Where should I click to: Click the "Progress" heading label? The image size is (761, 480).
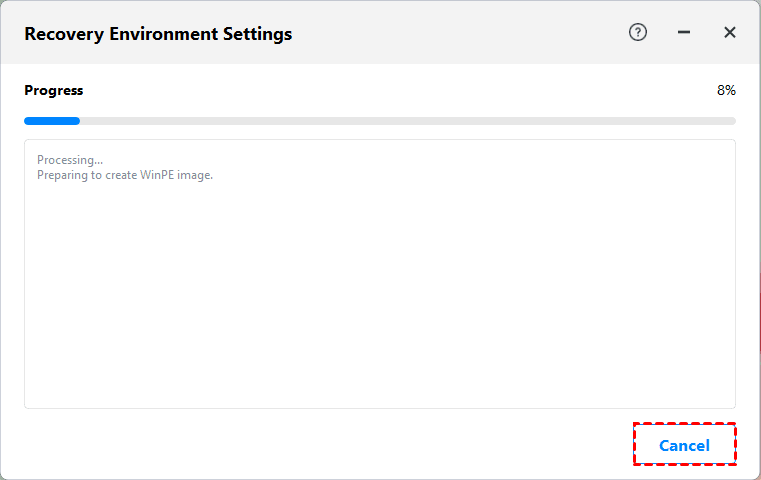point(54,90)
